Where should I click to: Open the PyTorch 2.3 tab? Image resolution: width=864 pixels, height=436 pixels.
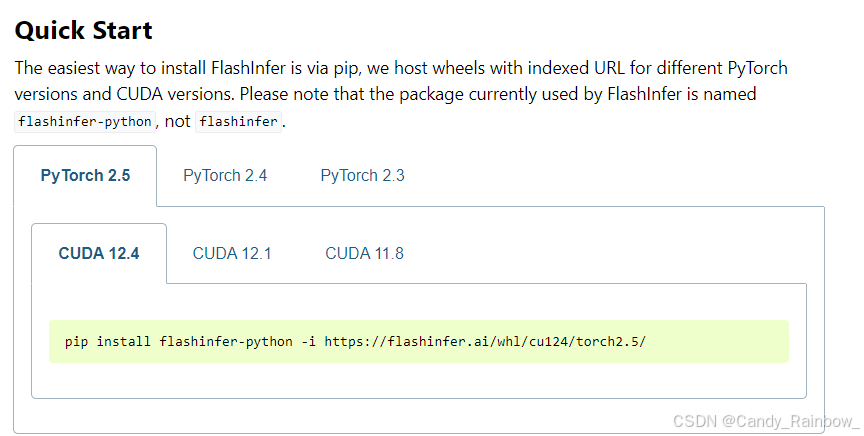363,176
